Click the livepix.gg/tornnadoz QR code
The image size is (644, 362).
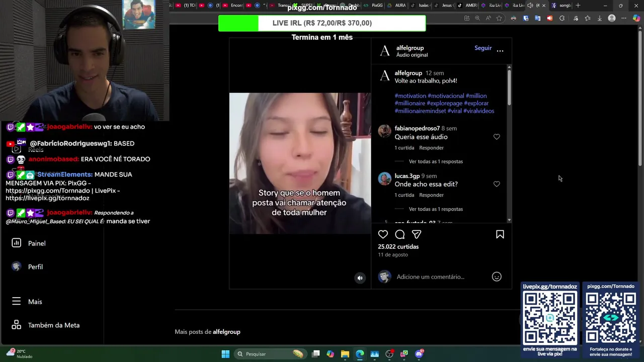click(x=550, y=319)
